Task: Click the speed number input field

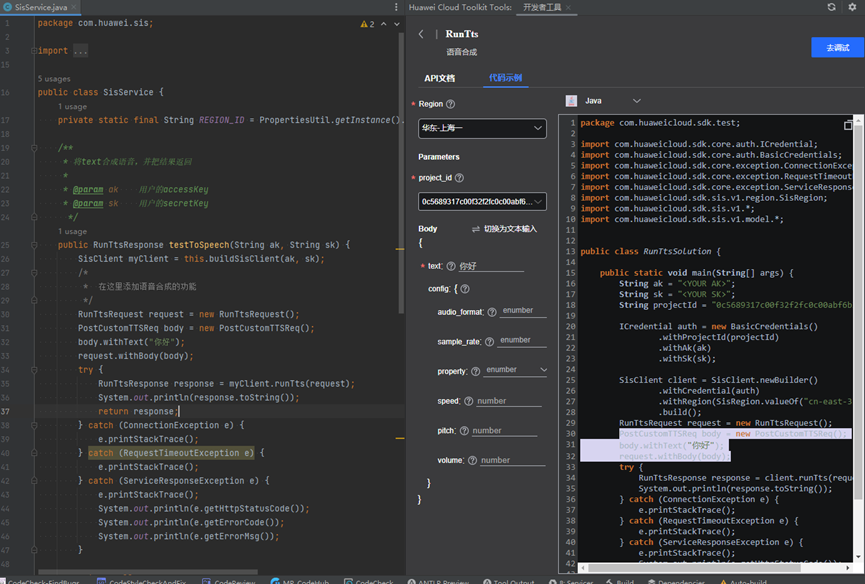Action: [x=508, y=401]
